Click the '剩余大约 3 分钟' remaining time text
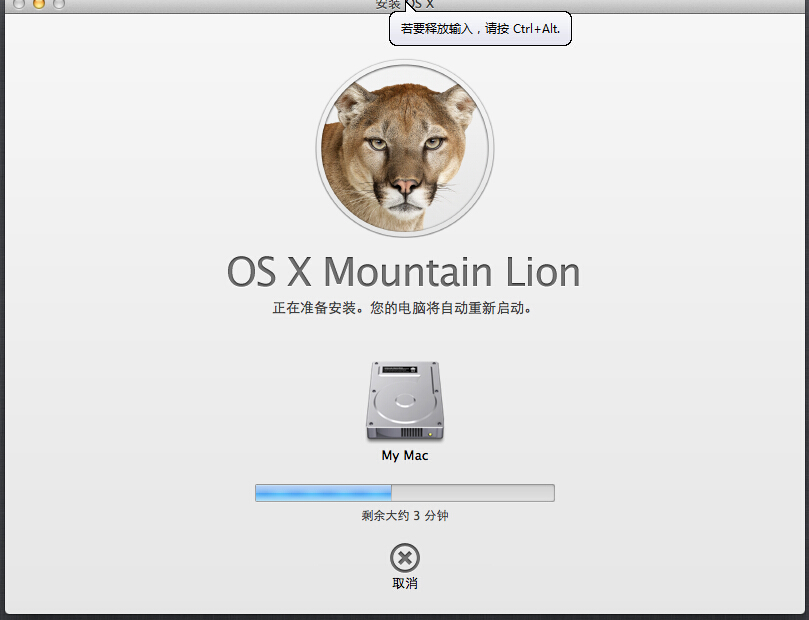The height and width of the screenshot is (620, 809). pyautogui.click(x=405, y=515)
